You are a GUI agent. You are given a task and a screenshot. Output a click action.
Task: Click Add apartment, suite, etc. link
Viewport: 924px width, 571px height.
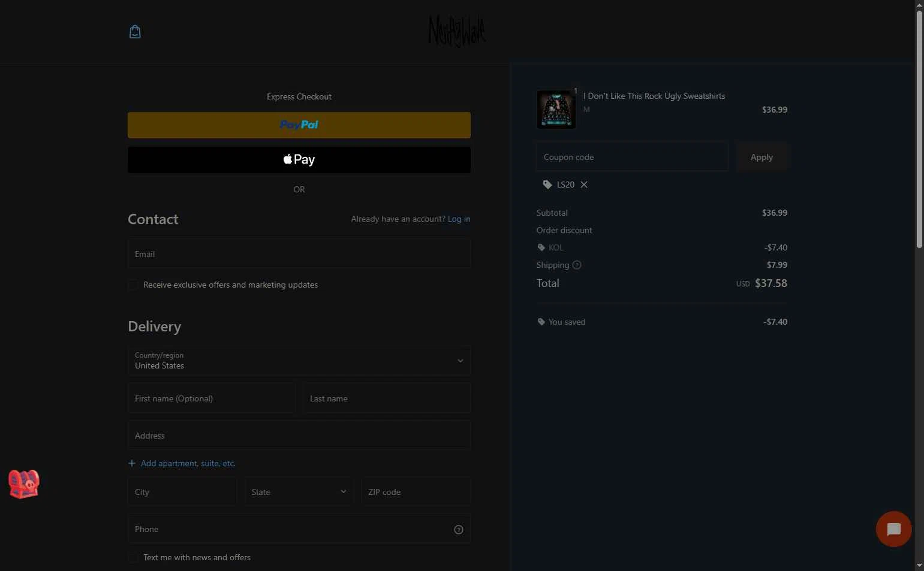(188, 463)
